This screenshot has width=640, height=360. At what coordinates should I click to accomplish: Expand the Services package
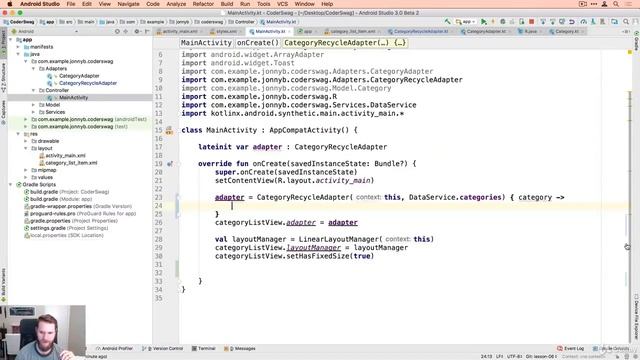33,112
